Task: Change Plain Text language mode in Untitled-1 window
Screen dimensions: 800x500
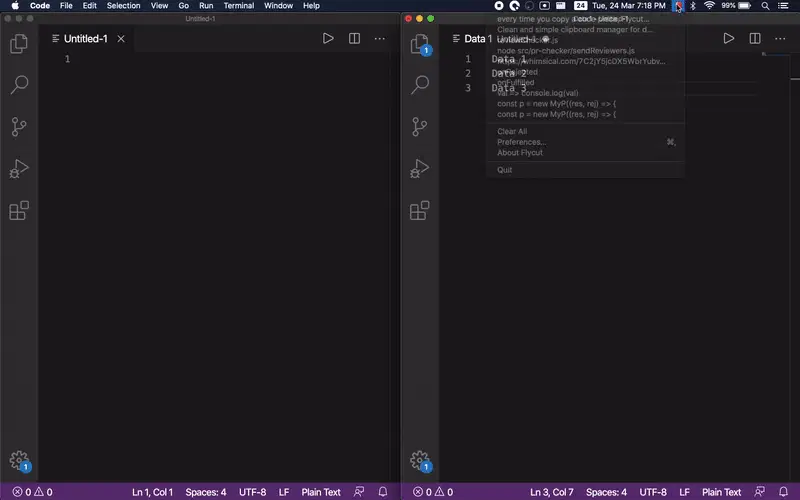Action: (321, 492)
